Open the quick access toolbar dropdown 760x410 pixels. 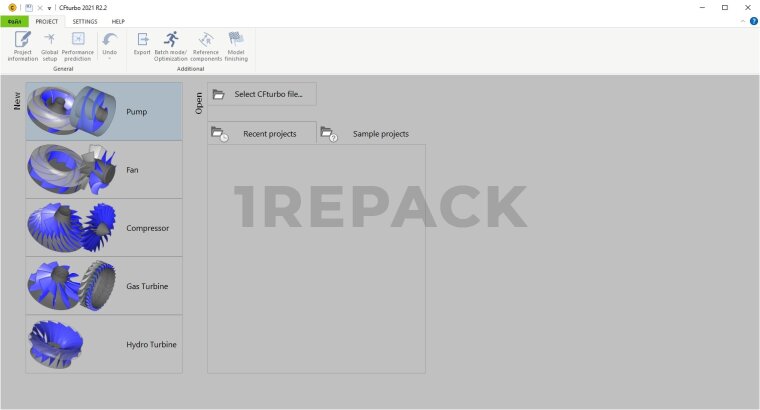click(50, 7)
